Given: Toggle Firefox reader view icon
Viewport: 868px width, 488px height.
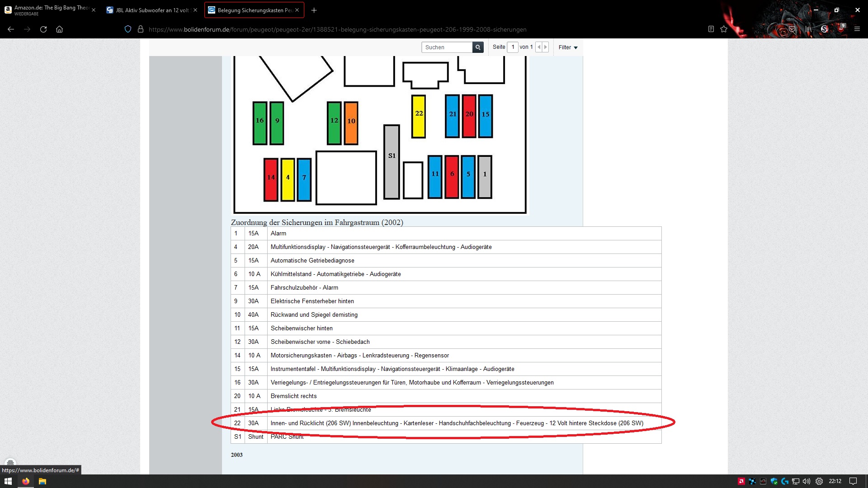Looking at the screenshot, I should pos(711,29).
